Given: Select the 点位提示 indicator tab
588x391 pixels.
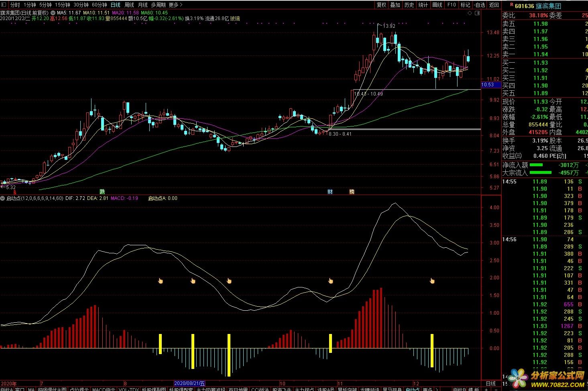Looking at the screenshot, I should pos(79,389).
